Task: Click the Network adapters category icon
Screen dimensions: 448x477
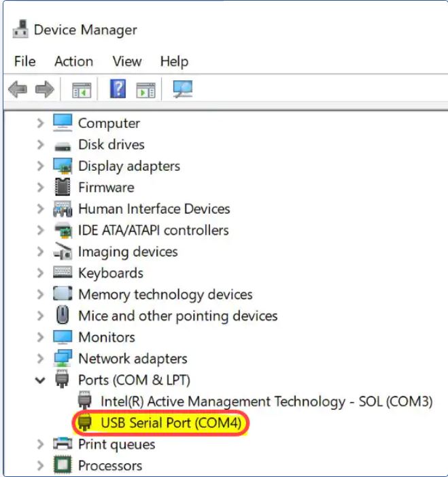Action: click(63, 358)
